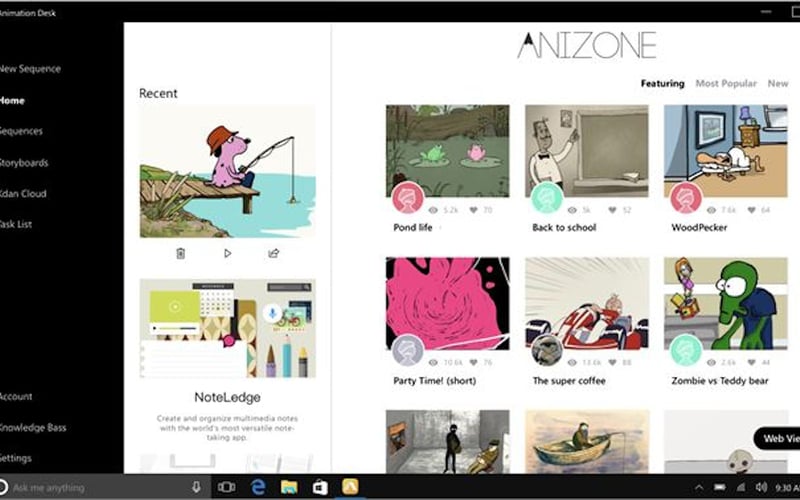Click the Back to school views eye icon
This screenshot has width=800, height=500.
(572, 210)
